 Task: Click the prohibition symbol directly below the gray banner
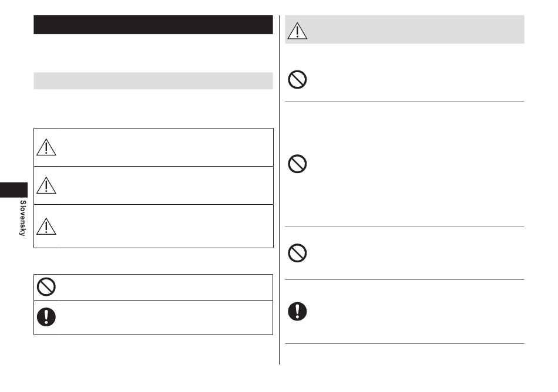point(297,79)
